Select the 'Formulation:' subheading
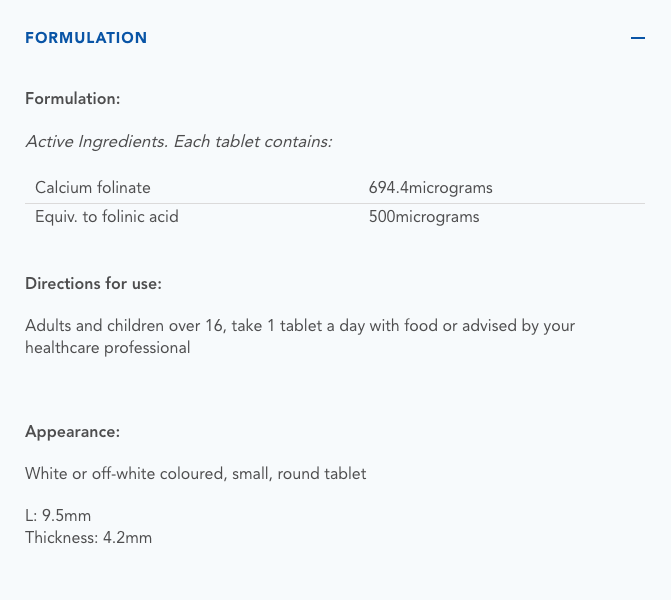Image resolution: width=671 pixels, height=600 pixels. click(x=73, y=99)
